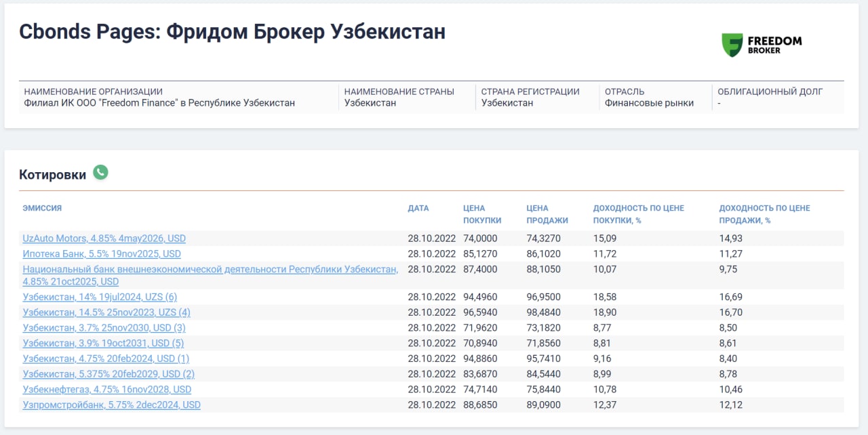Click organization name Филиал ИК ООО Freedom Finance

159,103
